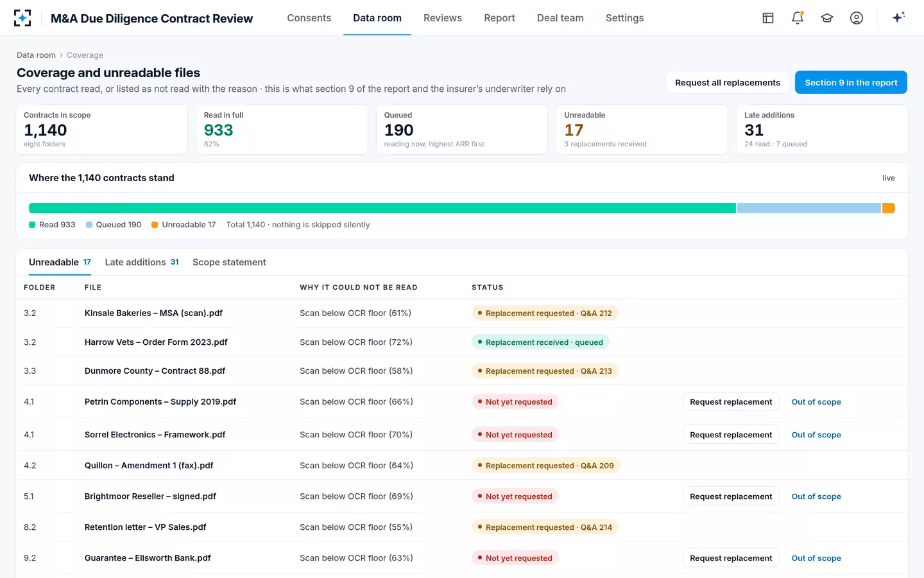Select the Data room tab

pos(377,18)
